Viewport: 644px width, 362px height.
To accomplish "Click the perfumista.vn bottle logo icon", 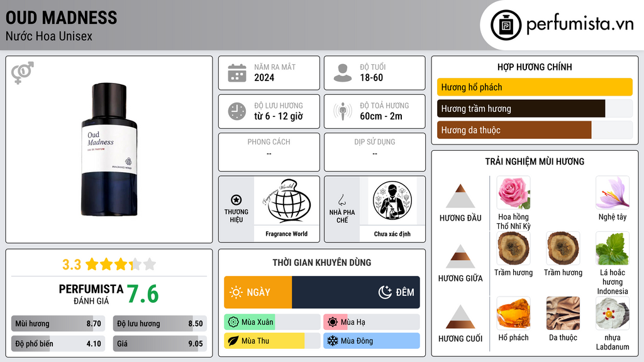I will pos(506,25).
